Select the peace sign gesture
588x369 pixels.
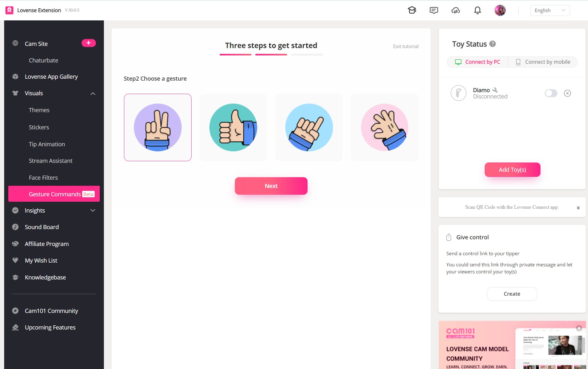tap(158, 127)
